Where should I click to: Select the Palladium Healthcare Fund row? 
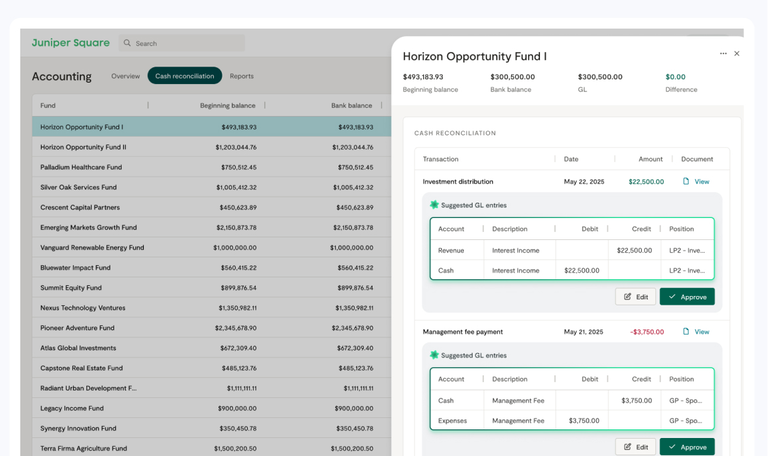pyautogui.click(x=81, y=167)
